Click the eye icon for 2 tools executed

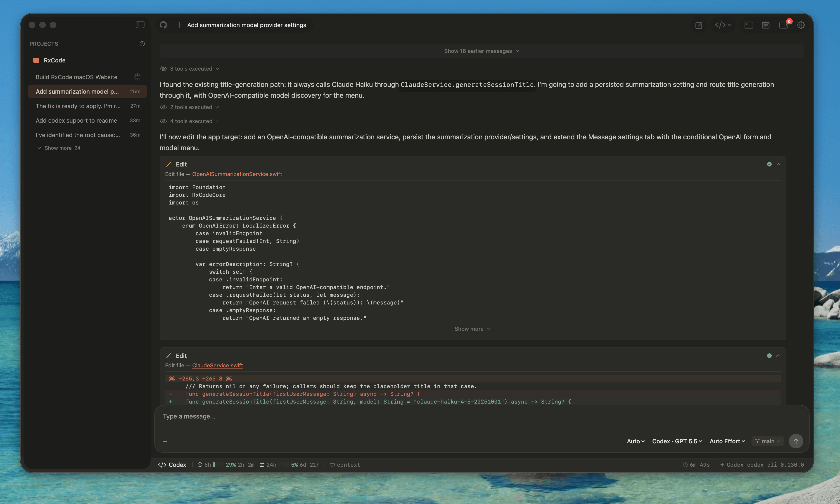tap(163, 107)
